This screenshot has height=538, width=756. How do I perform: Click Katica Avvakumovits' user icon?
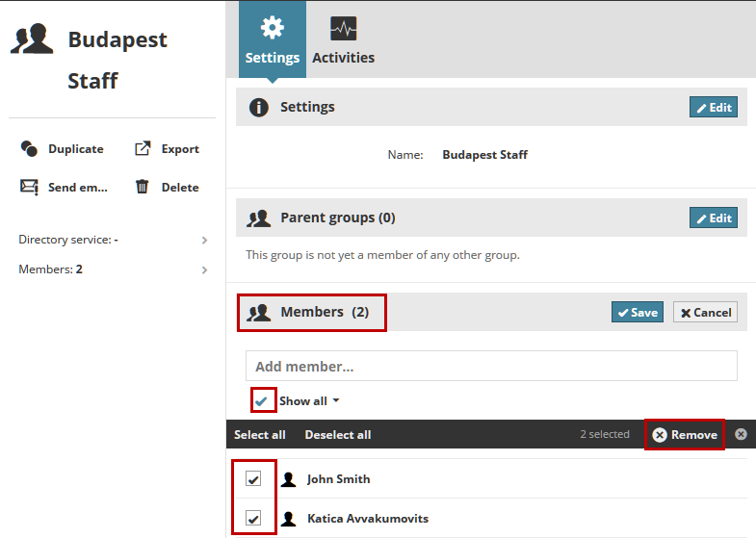click(287, 519)
